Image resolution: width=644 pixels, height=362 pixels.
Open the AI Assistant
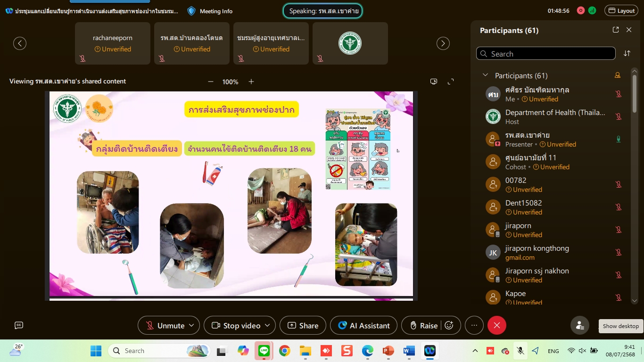[363, 325]
